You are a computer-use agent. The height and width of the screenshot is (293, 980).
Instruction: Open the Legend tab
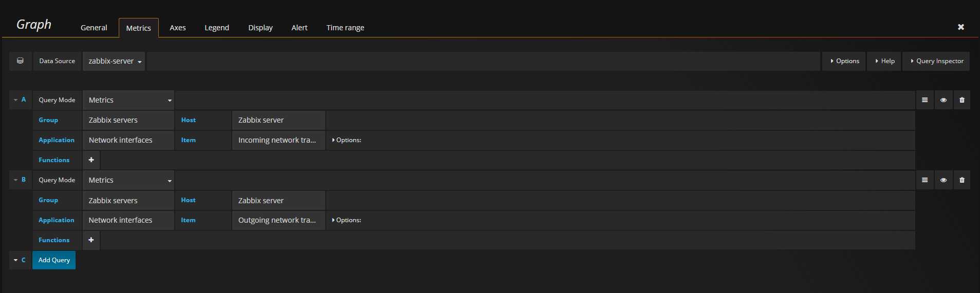217,28
